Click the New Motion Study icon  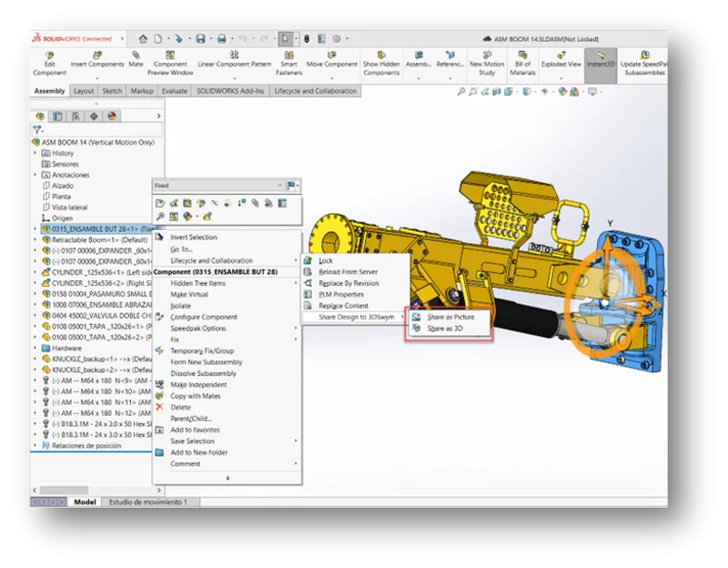[487, 56]
